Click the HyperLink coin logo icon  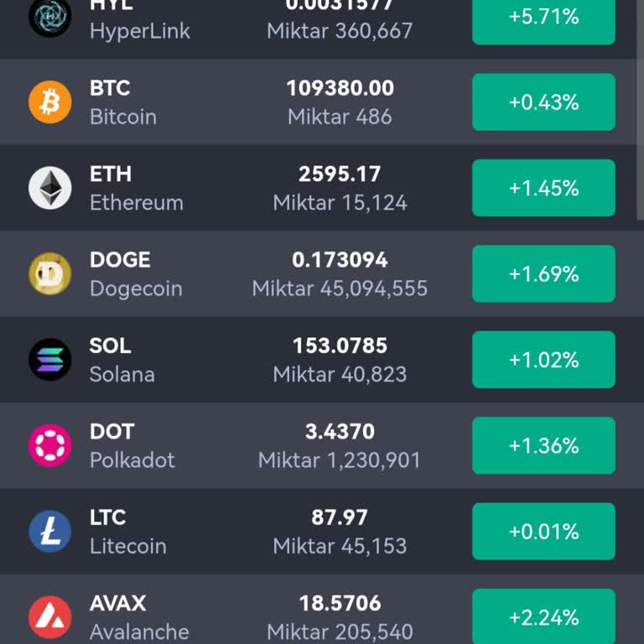(50, 17)
